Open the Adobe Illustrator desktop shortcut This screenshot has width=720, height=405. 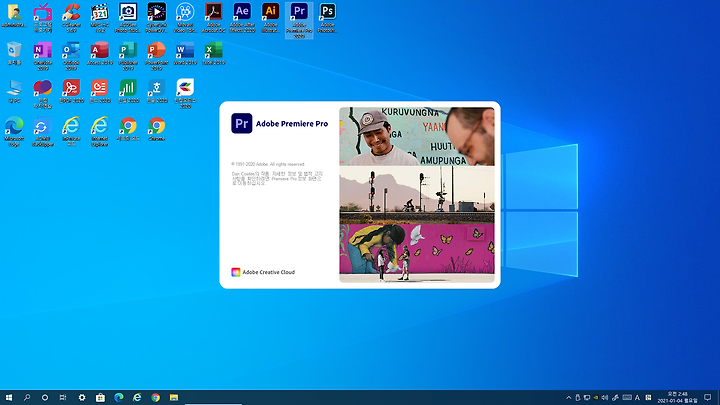[270, 18]
